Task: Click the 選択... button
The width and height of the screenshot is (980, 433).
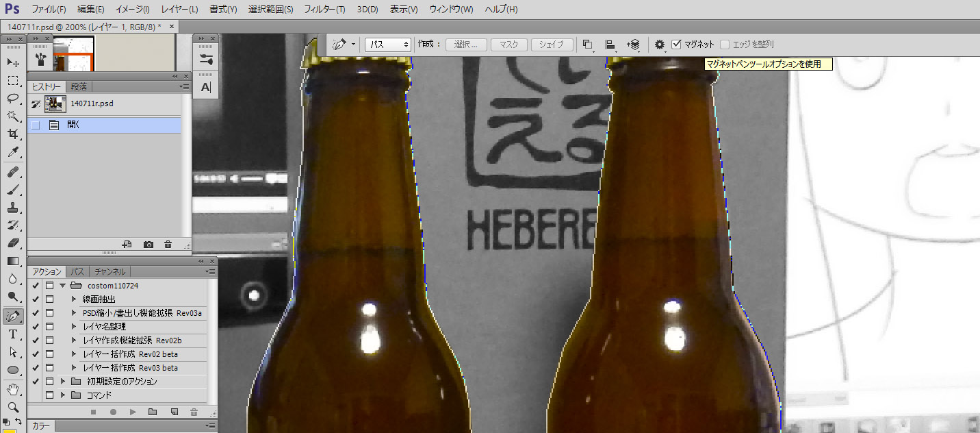Action: 466,45
